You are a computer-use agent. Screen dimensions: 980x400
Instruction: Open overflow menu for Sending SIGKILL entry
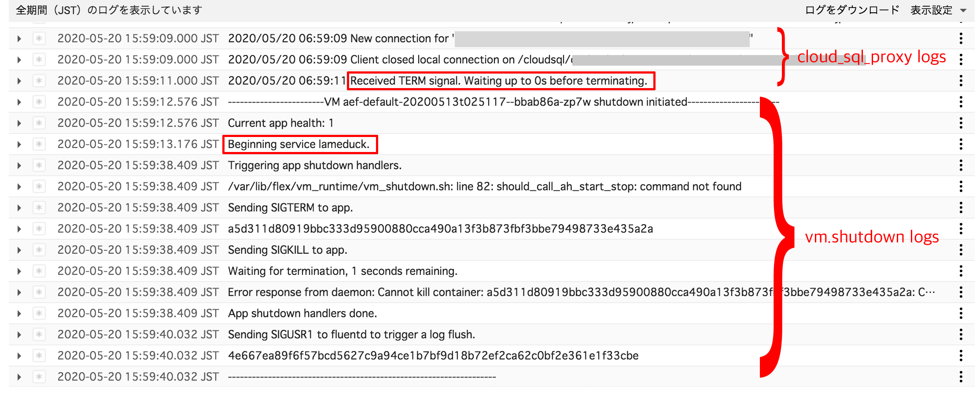click(x=961, y=250)
